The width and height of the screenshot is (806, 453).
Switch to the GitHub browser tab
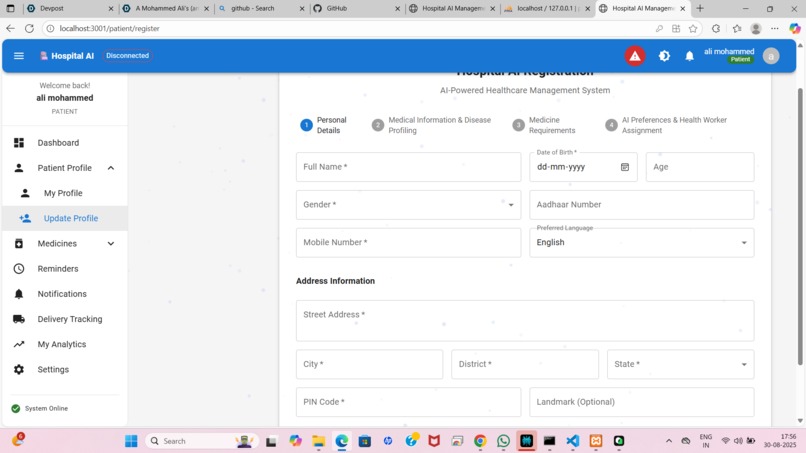coord(357,8)
